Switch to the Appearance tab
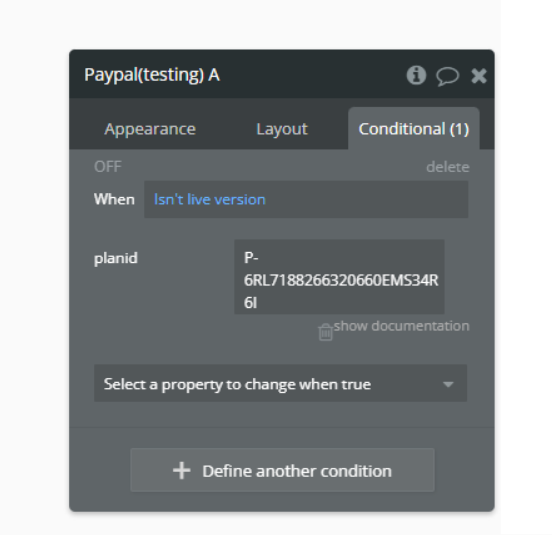The height and width of the screenshot is (535, 552). point(150,129)
